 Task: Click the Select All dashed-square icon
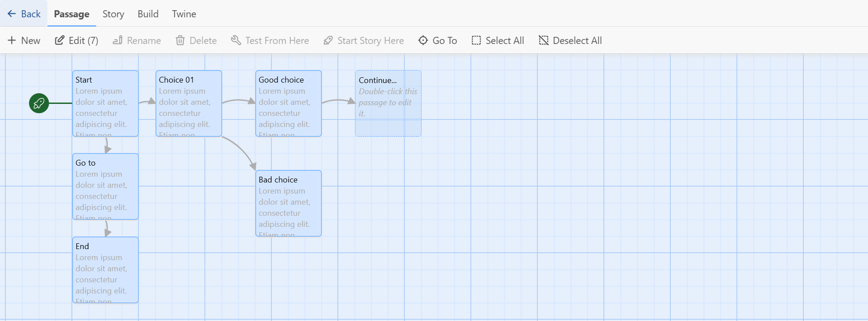476,40
